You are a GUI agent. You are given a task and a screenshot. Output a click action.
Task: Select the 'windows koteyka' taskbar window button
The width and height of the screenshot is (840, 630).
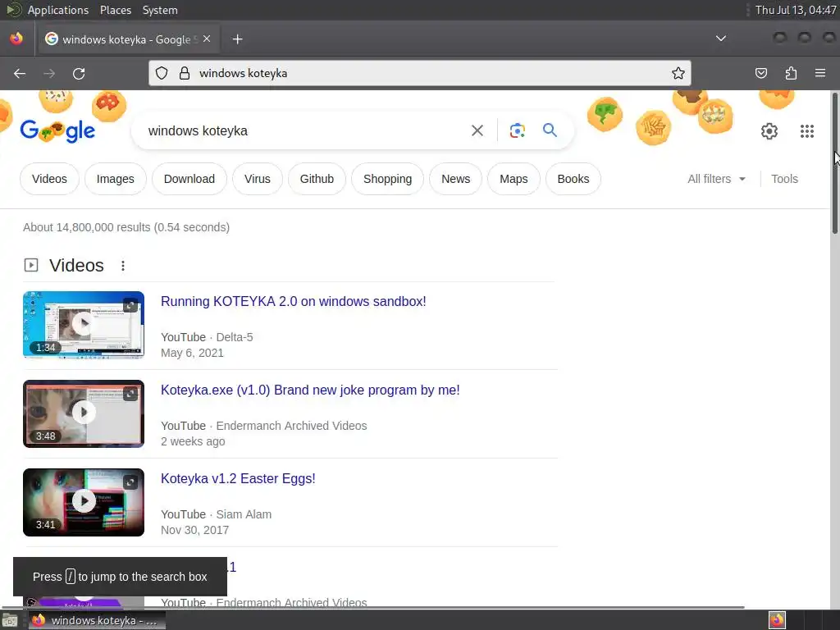(97, 620)
